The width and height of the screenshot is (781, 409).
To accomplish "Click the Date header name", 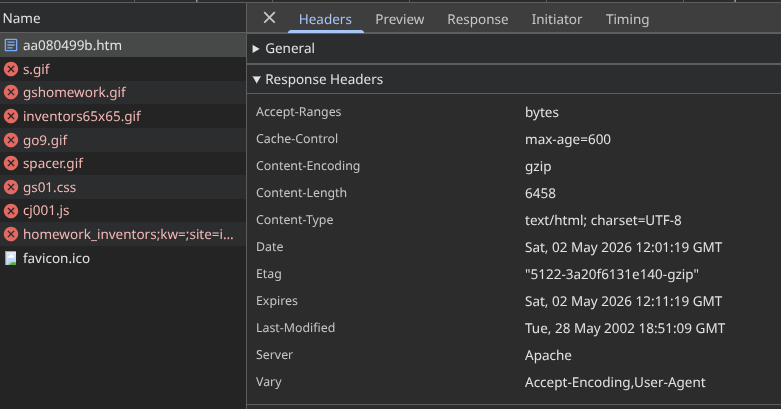I will [x=269, y=247].
